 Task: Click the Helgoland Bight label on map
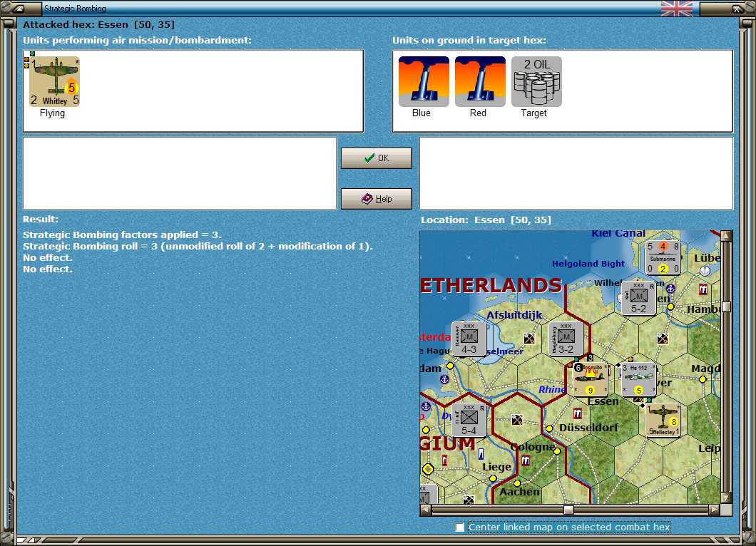[x=588, y=264]
